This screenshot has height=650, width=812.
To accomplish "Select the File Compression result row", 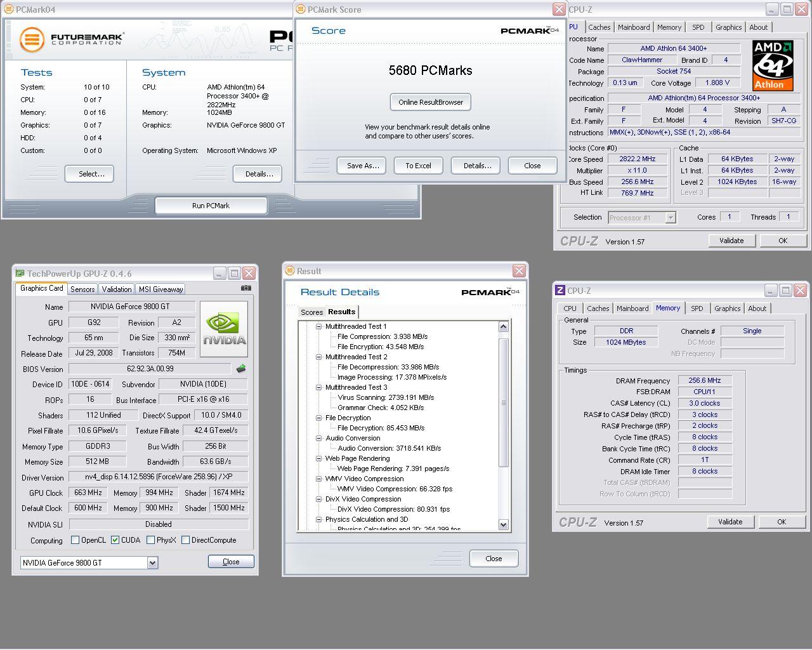I will pos(383,337).
